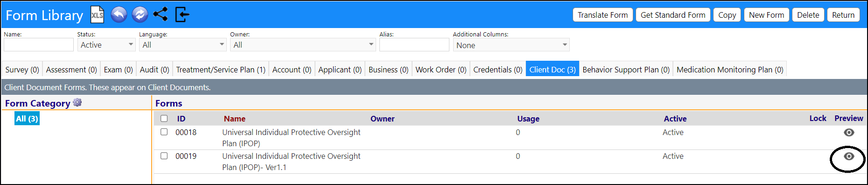Screen dimensions: 868x185
Task: Open the Audit (0) tab
Action: [x=154, y=70]
